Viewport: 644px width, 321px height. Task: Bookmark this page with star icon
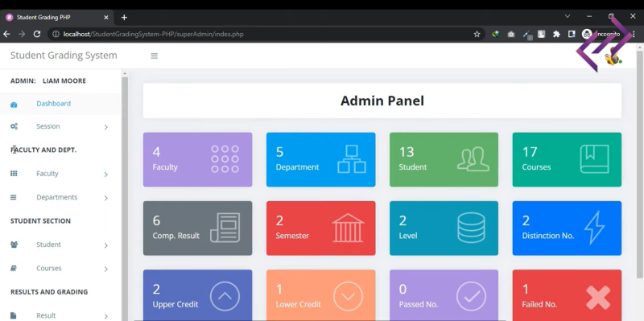click(x=477, y=34)
